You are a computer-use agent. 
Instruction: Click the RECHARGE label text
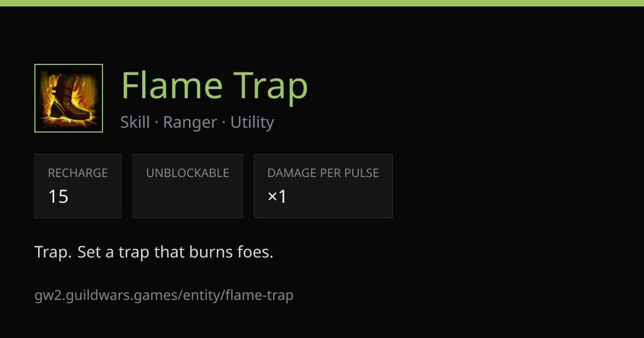[78, 173]
